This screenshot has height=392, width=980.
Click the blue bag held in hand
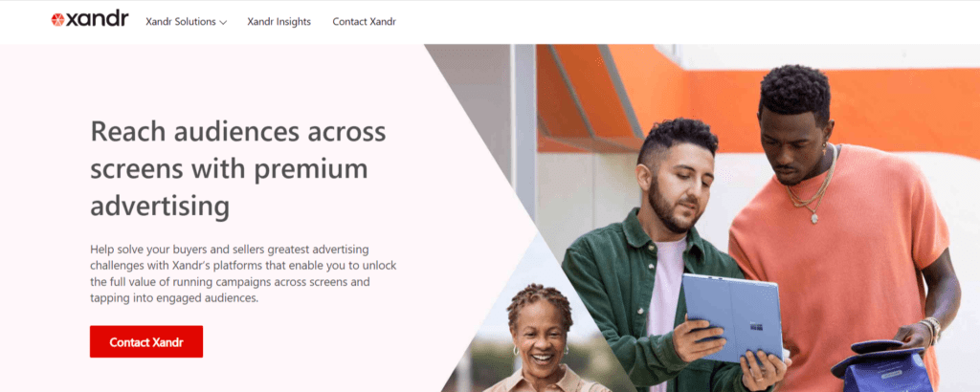(x=879, y=367)
